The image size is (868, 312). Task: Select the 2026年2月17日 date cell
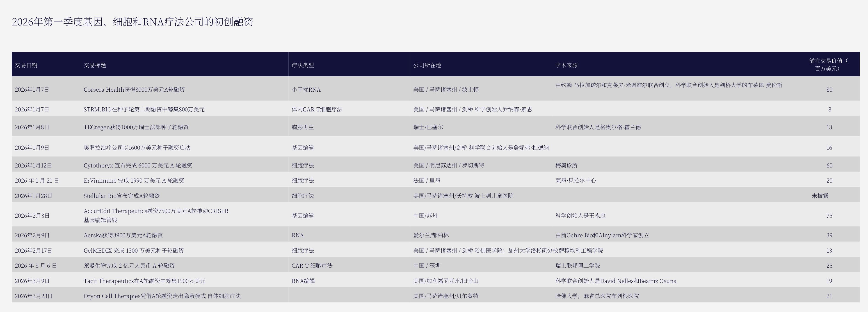[x=33, y=251]
